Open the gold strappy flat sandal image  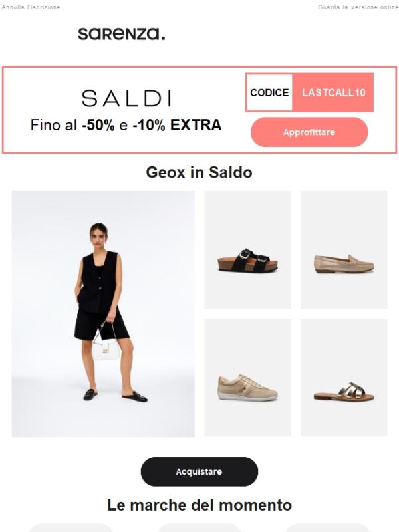(x=344, y=377)
